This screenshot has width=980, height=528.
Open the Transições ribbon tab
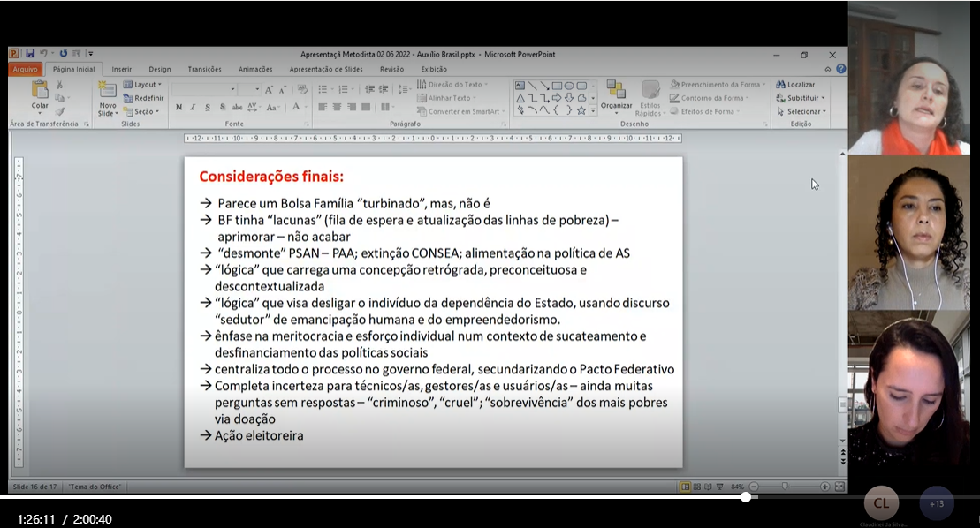tap(204, 69)
